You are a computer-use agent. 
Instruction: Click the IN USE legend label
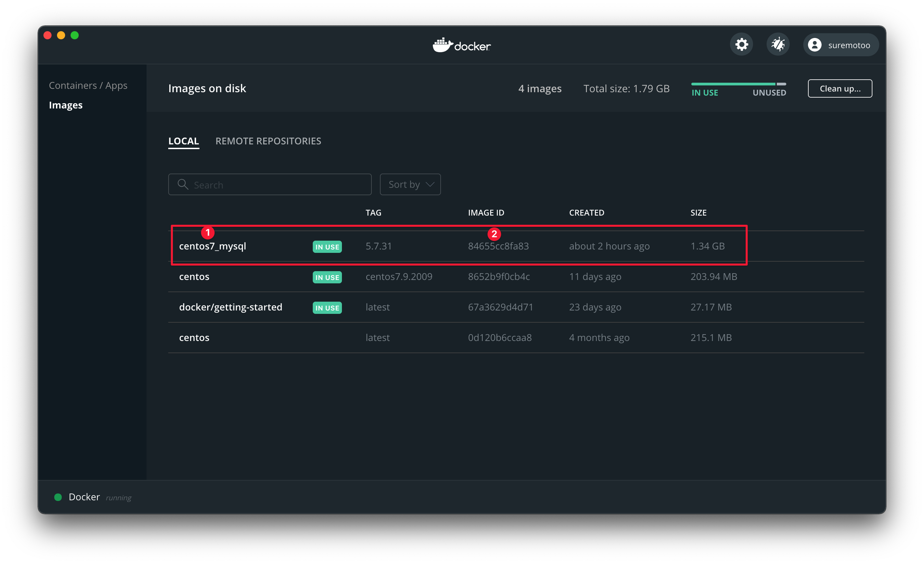[x=705, y=93]
